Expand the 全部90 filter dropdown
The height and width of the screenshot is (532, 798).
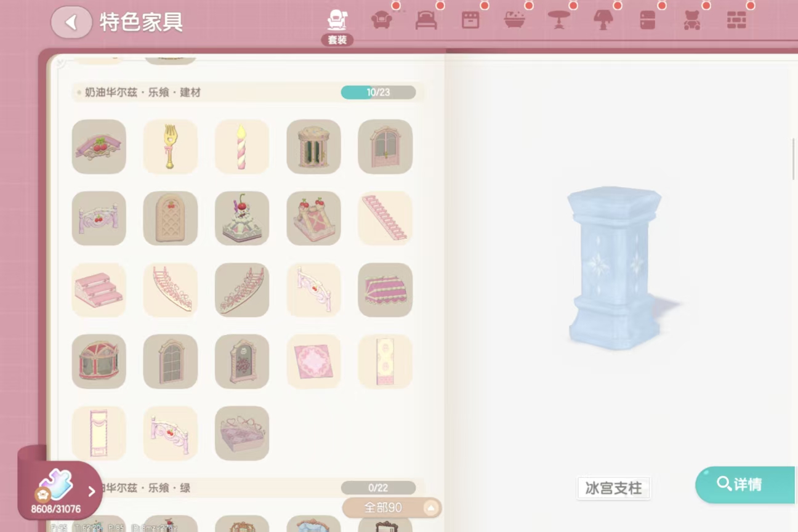tap(392, 507)
